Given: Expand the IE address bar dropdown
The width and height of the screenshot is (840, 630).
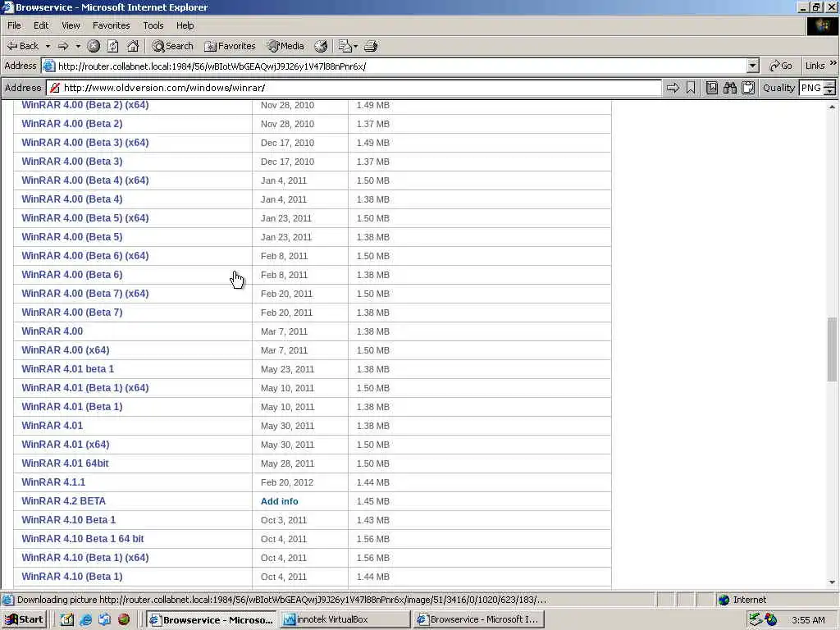Looking at the screenshot, I should [x=753, y=66].
